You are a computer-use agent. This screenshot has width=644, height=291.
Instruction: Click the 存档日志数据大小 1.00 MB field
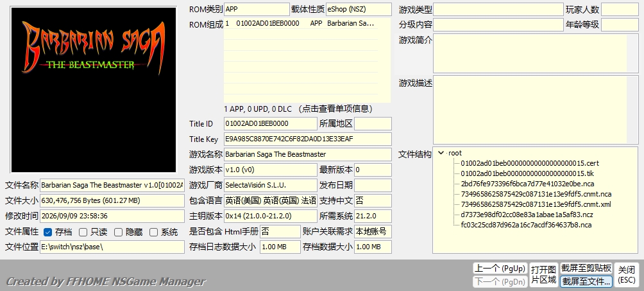click(x=280, y=247)
